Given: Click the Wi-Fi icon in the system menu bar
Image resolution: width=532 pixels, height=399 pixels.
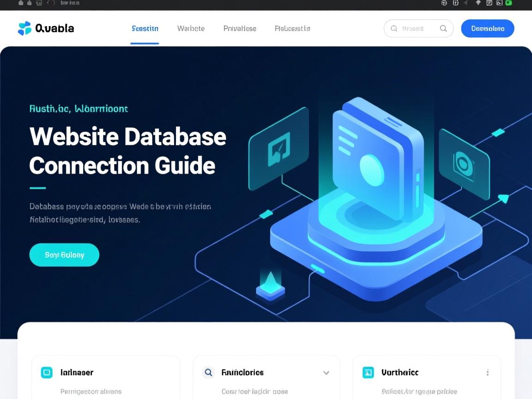Looking at the screenshot, I should 478,3.
